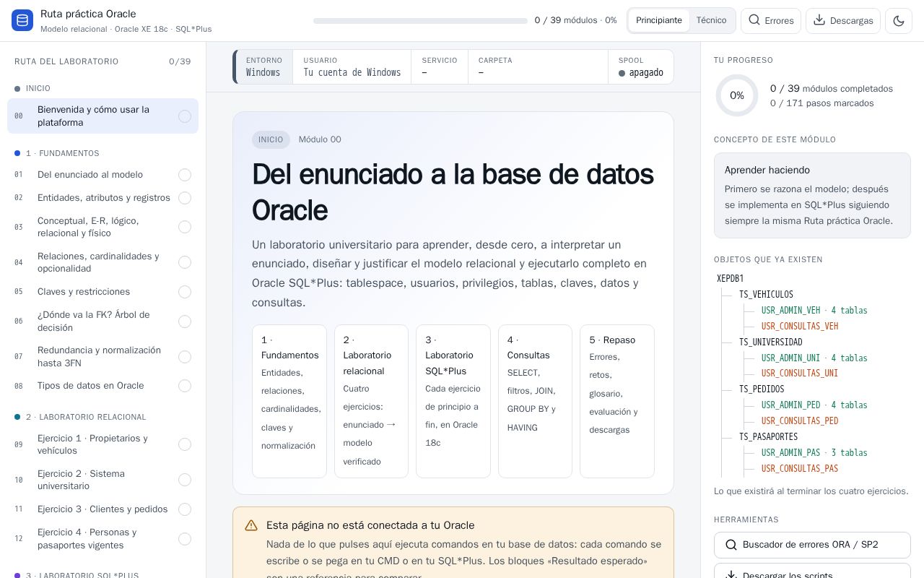Expand the TS_PASAPORTES tree node
This screenshot has width=924, height=578.
click(768, 437)
